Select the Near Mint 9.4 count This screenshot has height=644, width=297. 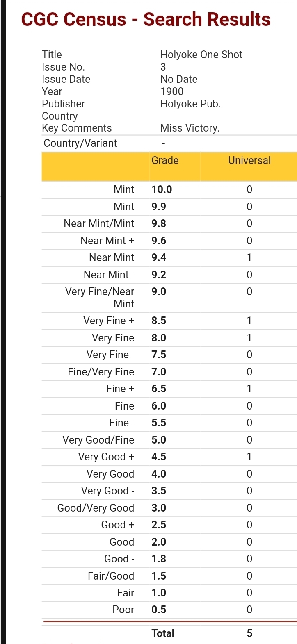point(249,258)
